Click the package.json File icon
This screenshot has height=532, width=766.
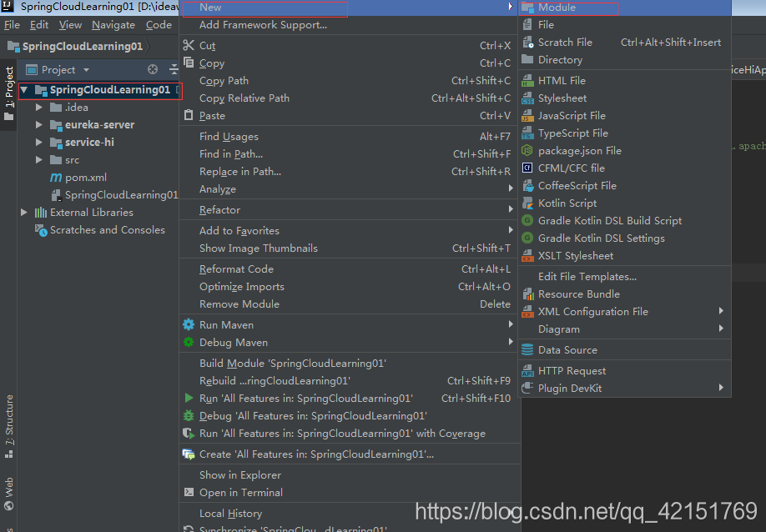527,150
